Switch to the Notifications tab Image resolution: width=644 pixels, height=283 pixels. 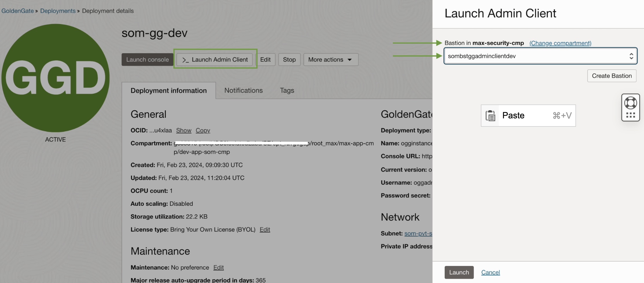pos(244,90)
